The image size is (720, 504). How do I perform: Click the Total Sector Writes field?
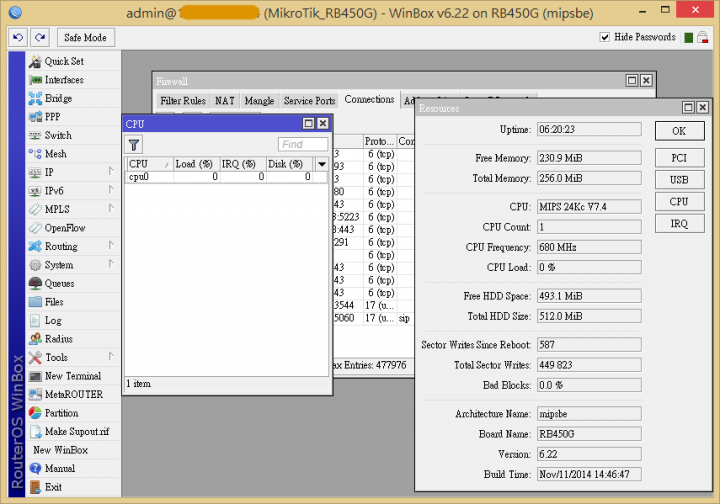589,365
